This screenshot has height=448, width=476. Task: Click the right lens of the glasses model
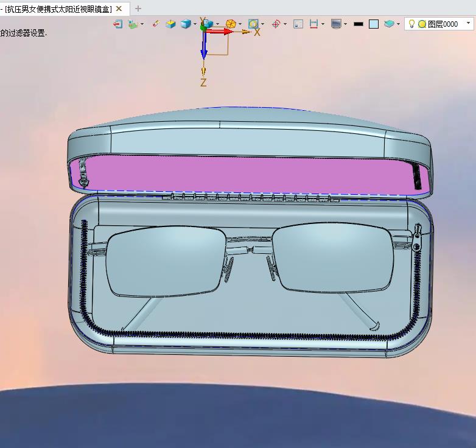[x=333, y=257]
